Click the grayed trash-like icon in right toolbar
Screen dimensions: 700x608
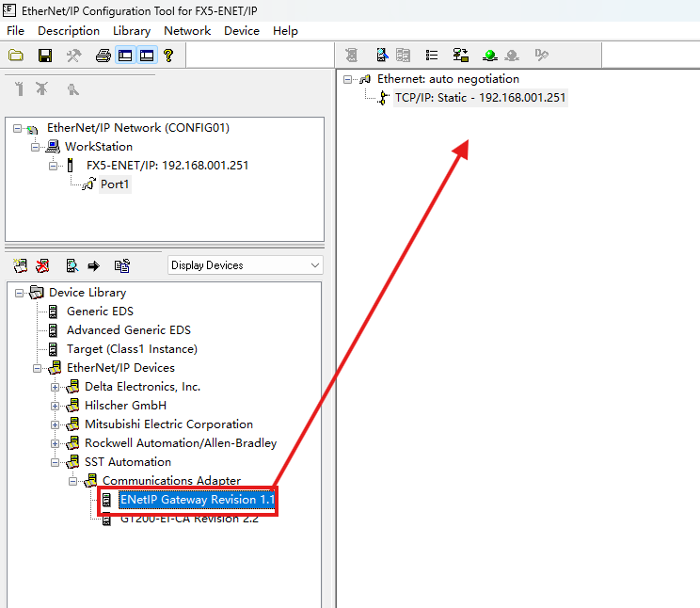[x=352, y=55]
